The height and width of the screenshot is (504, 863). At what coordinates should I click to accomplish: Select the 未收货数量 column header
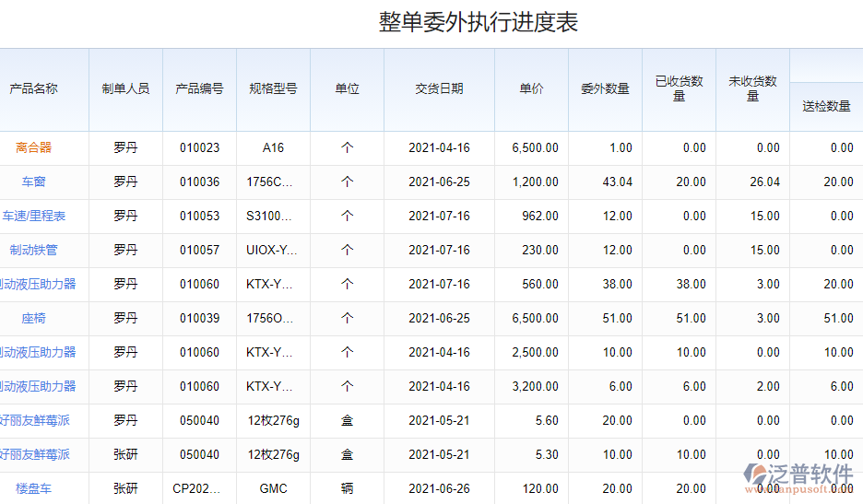(753, 88)
